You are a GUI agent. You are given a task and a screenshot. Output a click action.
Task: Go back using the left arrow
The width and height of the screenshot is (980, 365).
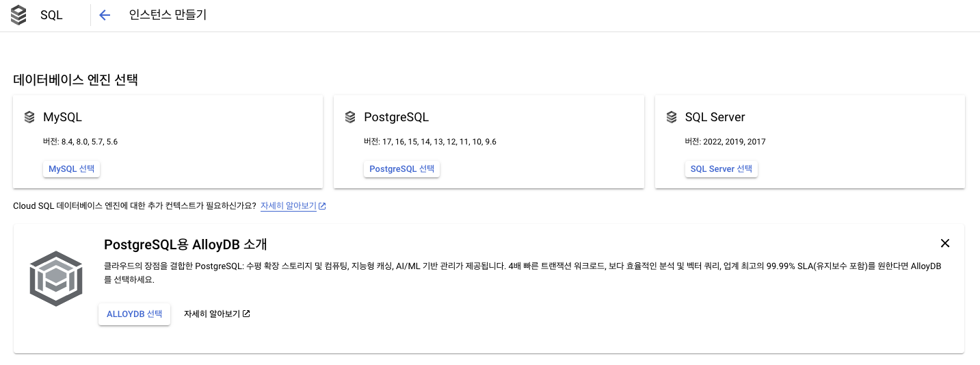[105, 15]
